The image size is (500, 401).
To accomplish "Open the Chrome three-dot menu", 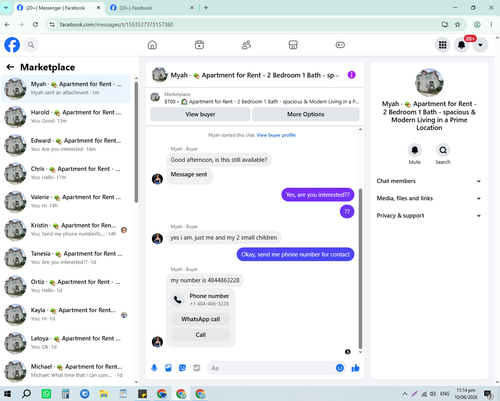I will (491, 24).
